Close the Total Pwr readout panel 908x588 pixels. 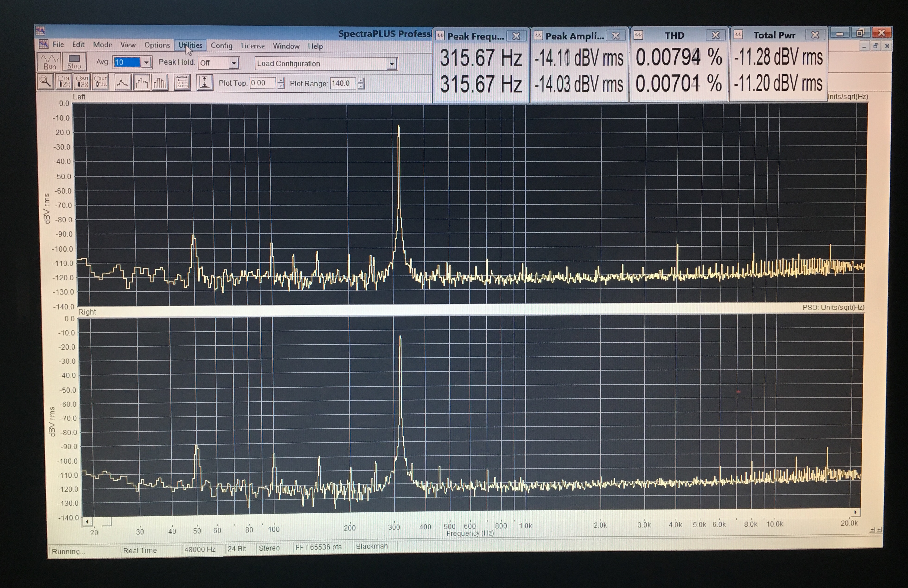pyautogui.click(x=815, y=35)
